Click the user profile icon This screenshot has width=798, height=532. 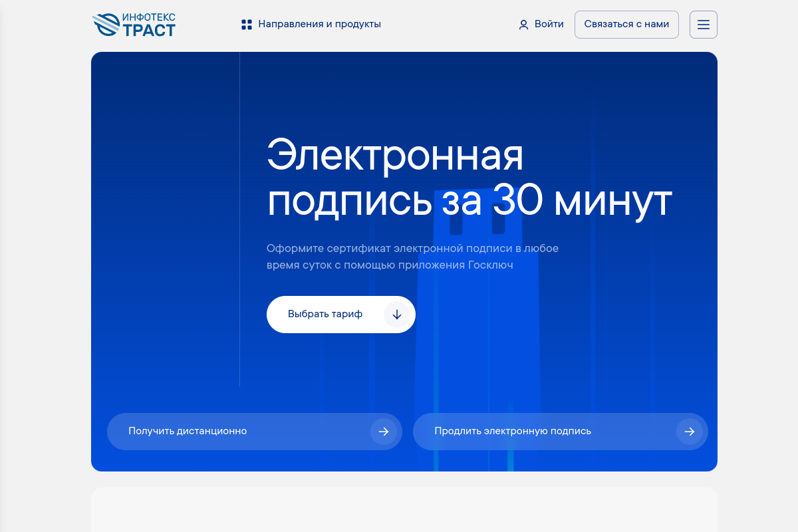coord(523,25)
